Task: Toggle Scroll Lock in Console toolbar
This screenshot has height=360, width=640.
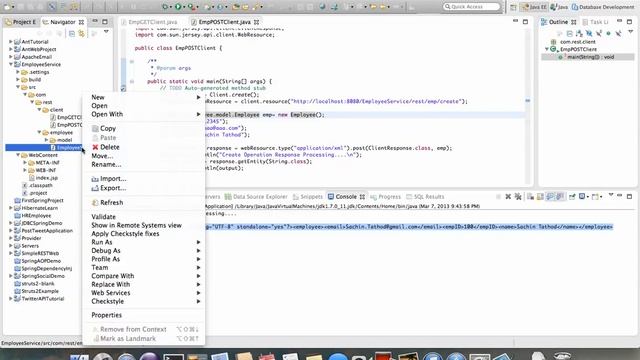Action: 540,197
